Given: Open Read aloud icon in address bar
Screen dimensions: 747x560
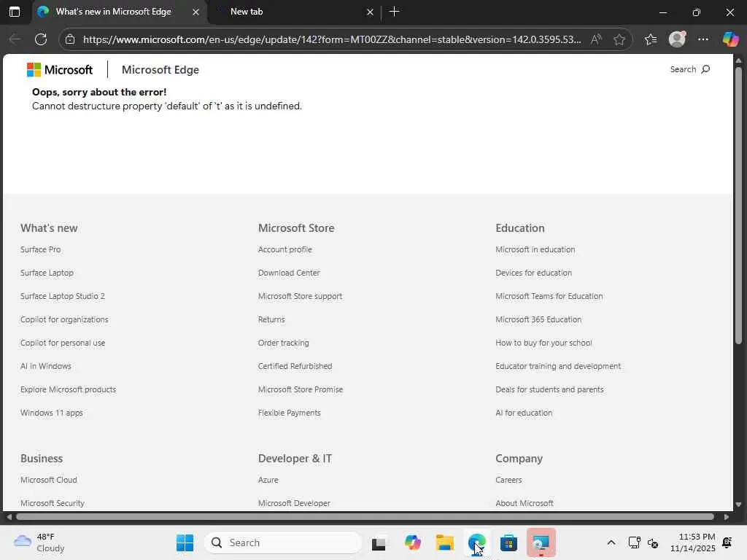Looking at the screenshot, I should click(x=596, y=39).
